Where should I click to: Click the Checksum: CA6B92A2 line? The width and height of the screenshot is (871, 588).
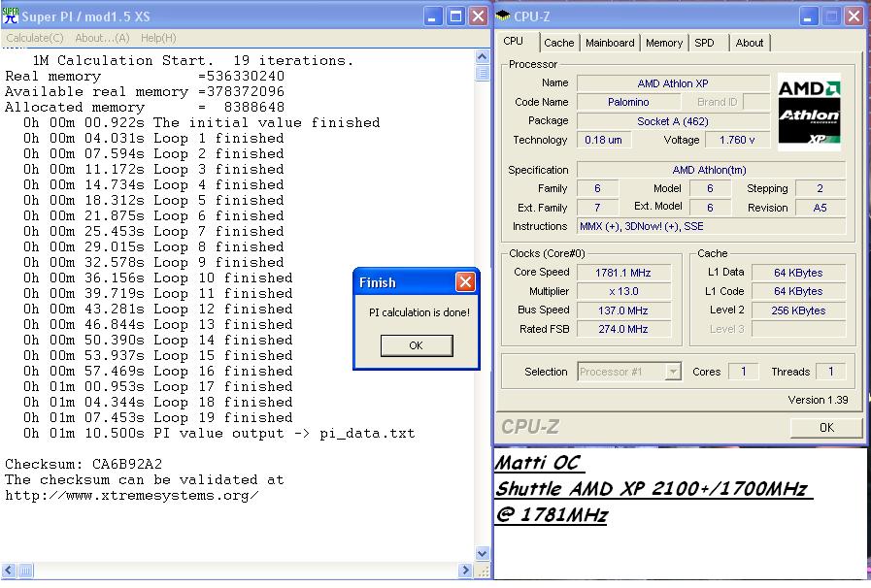[x=84, y=464]
